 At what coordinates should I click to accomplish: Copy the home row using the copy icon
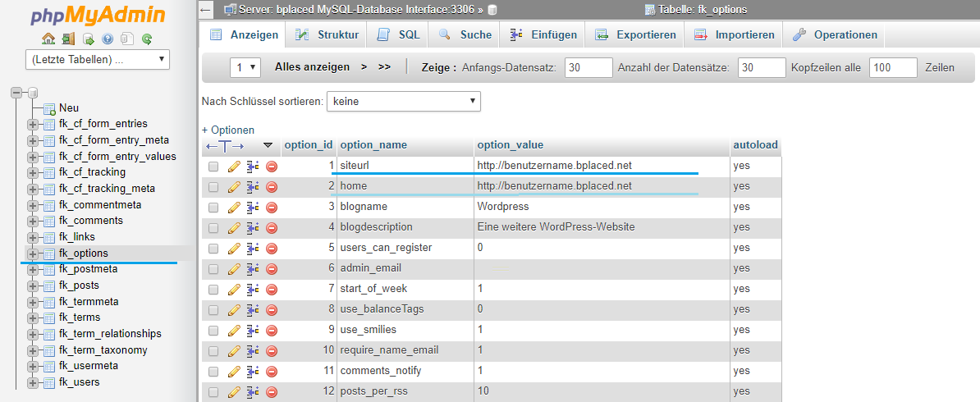pyautogui.click(x=253, y=186)
